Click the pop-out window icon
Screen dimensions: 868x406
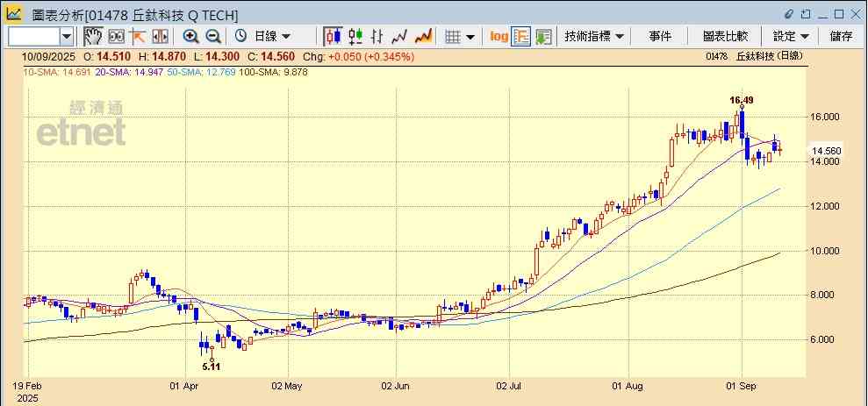coord(806,14)
